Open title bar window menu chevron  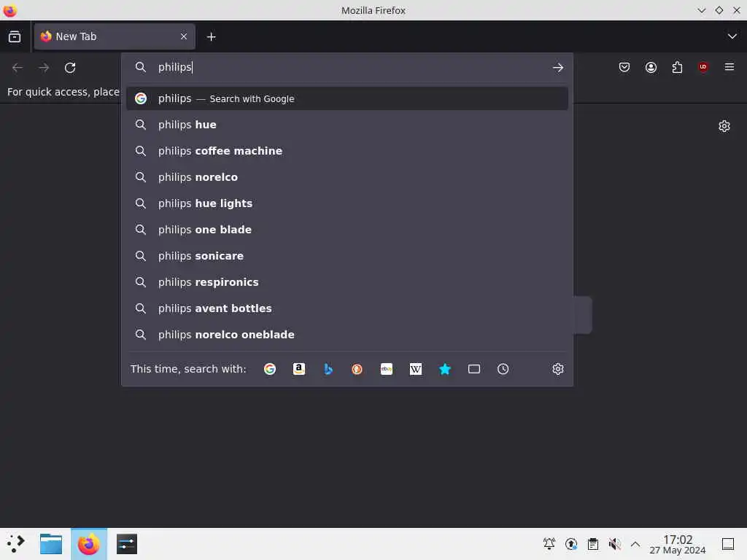click(702, 10)
